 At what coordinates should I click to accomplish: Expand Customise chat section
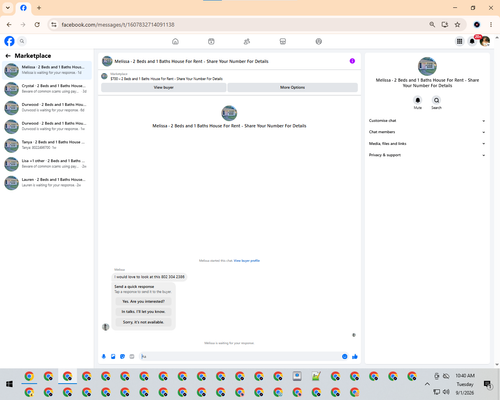[x=427, y=121]
